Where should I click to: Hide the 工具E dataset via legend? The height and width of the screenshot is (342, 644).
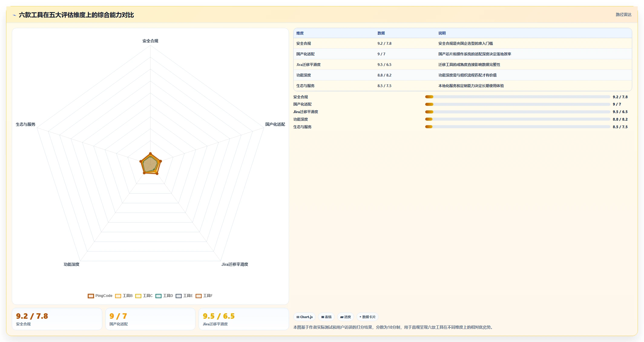184,296
